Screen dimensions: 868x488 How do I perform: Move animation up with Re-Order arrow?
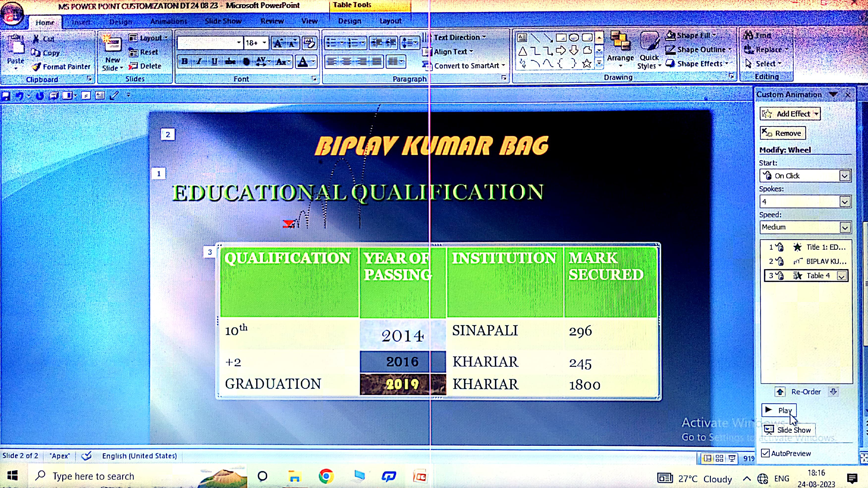tap(780, 392)
